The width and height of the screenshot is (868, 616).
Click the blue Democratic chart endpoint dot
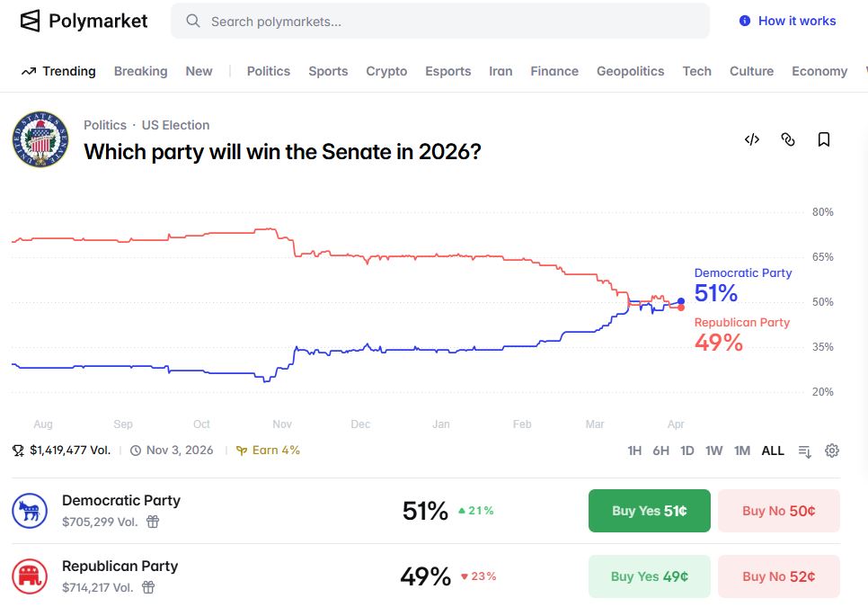pos(681,301)
